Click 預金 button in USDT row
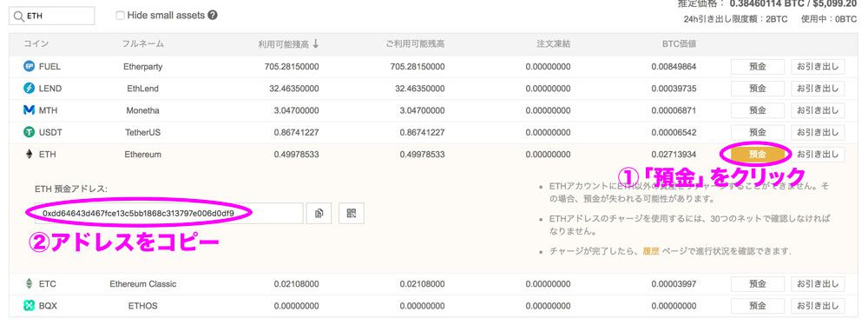The image size is (868, 325). coord(757,133)
